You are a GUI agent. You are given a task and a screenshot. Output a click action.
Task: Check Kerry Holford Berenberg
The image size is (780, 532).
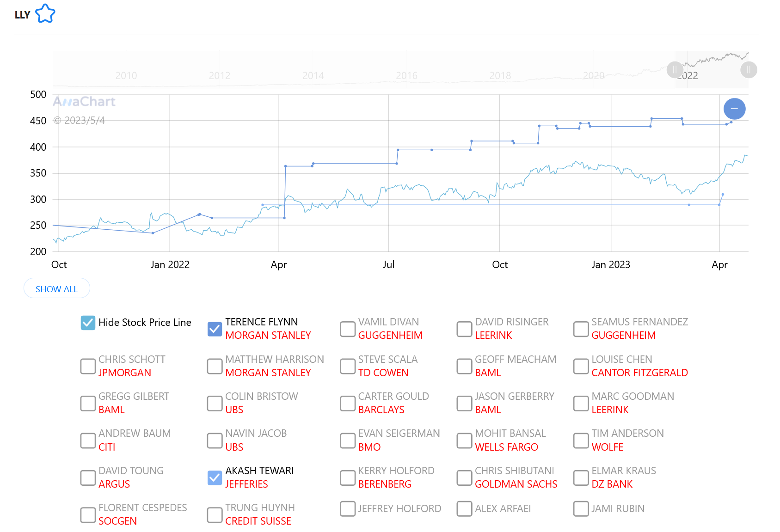click(348, 477)
